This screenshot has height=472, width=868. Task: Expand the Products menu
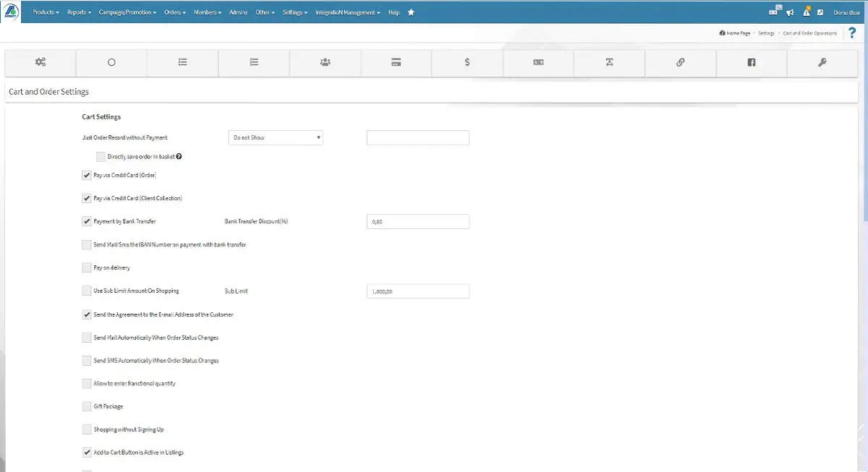click(46, 12)
